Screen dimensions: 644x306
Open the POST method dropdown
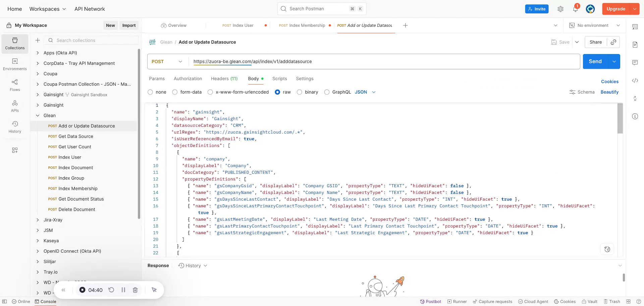tap(167, 61)
